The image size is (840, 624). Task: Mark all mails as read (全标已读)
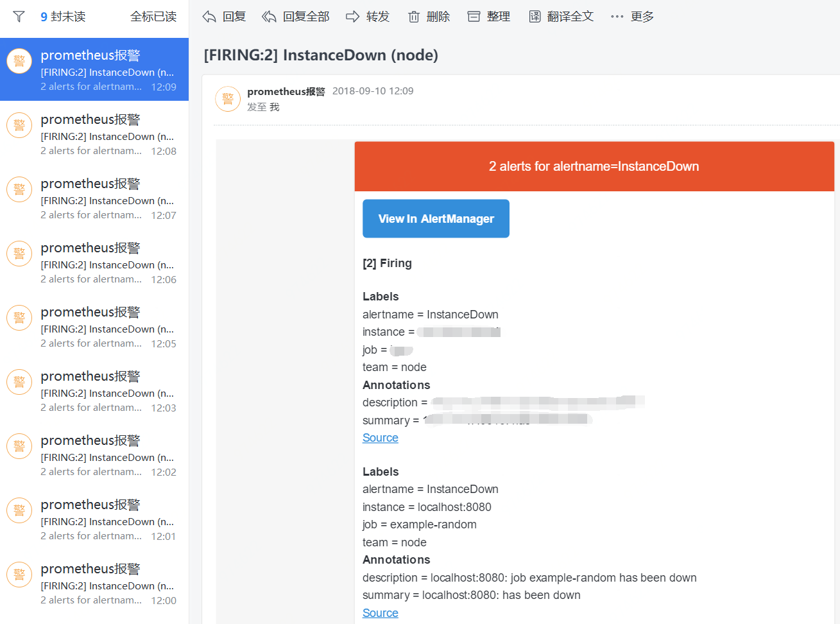[x=153, y=17]
